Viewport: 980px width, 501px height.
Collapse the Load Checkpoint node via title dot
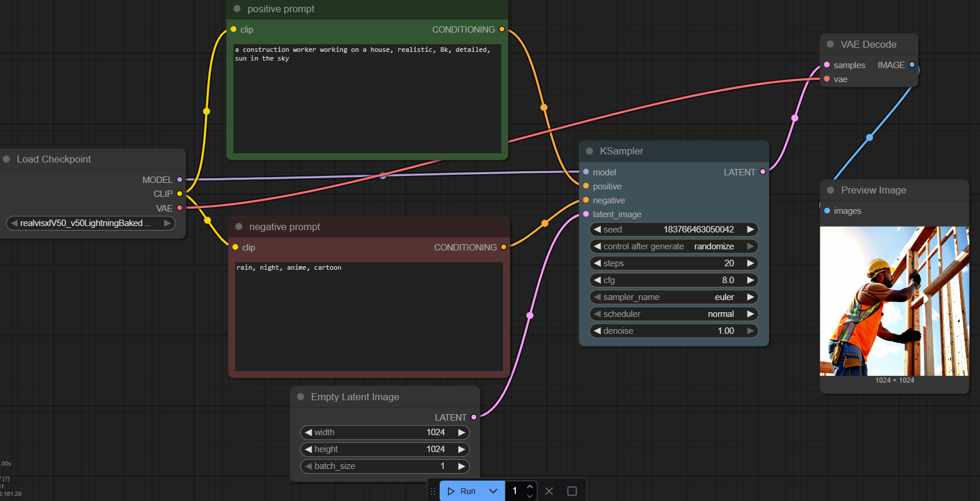7,159
